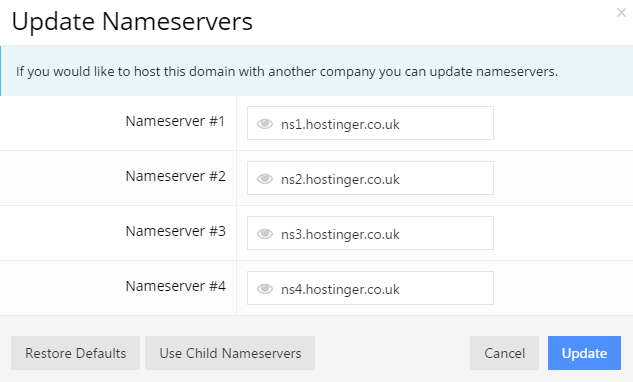Click Use Child Nameservers button

point(230,353)
